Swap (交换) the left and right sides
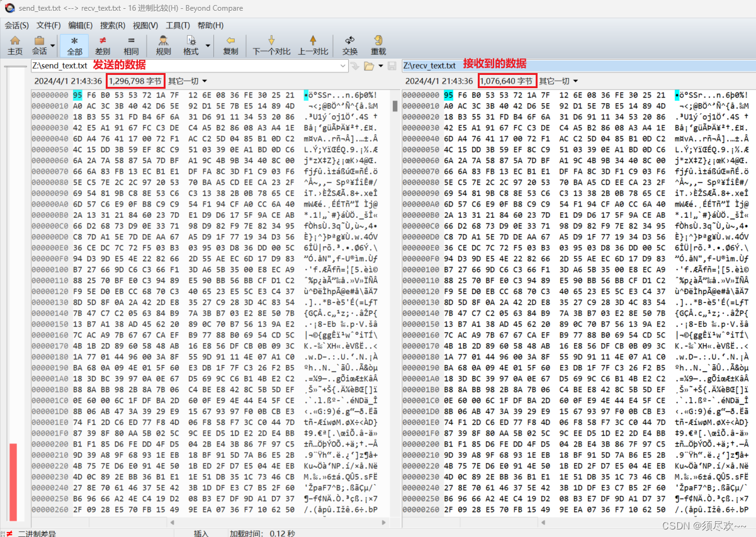Viewport: 756px width, 537px height. (350, 45)
